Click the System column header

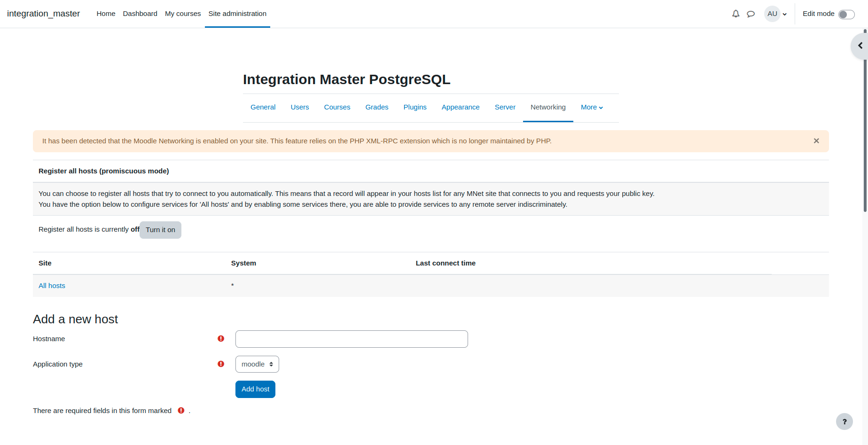(243, 263)
